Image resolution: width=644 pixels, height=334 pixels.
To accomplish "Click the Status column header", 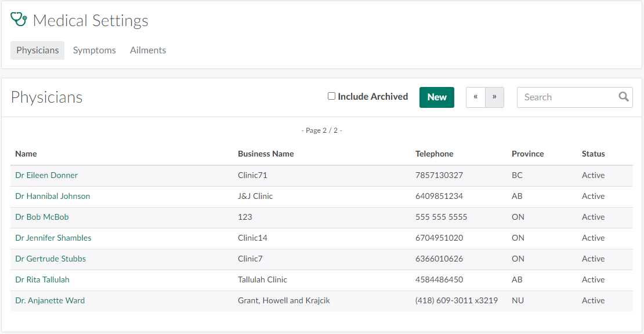I will (593, 154).
